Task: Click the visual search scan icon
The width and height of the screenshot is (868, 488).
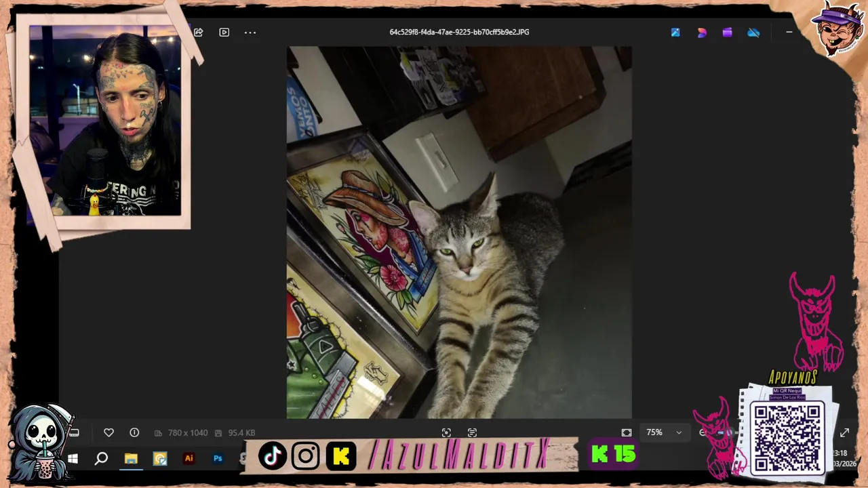Action: coord(446,432)
